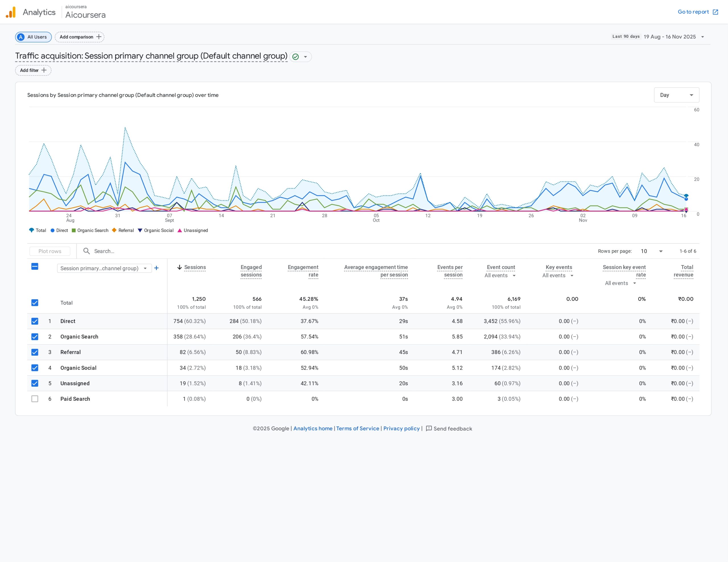Click the Send feedback icon
This screenshot has width=728, height=562.
click(x=429, y=429)
